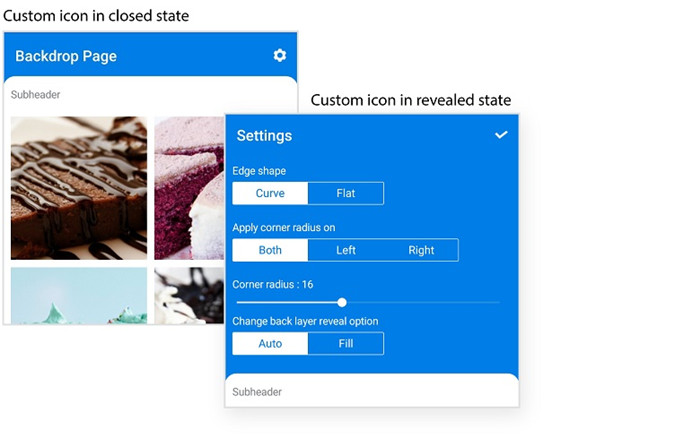This screenshot has height=438, width=700.
Task: Choose Both for corner radius application
Action: click(270, 250)
